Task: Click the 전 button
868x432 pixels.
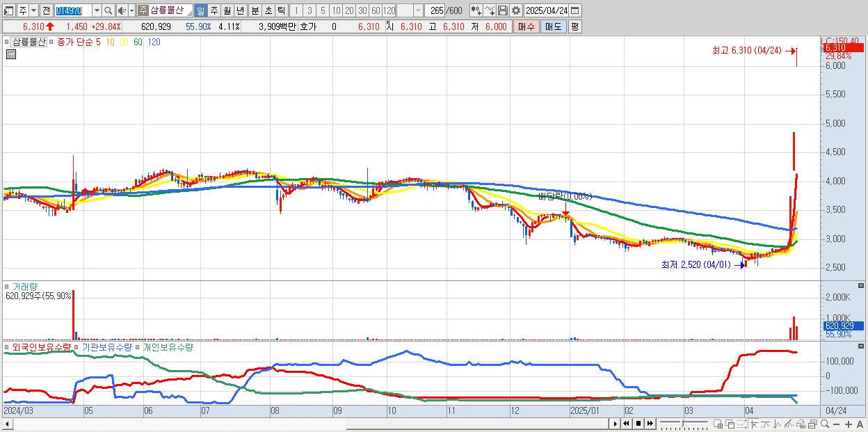Action: (x=47, y=10)
